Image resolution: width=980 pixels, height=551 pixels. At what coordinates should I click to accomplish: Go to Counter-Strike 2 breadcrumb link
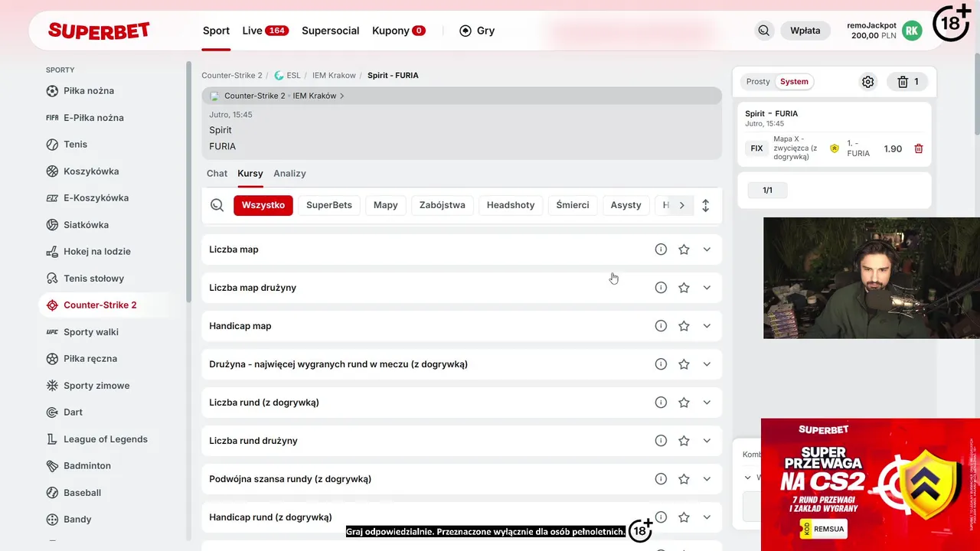(x=232, y=76)
